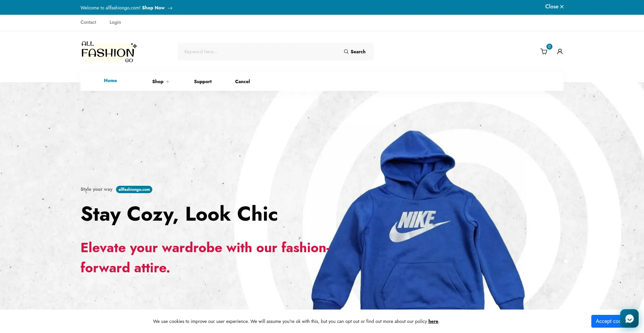Screen dimensions: 644x333
Task: Open the Support menu item
Action: (203, 81)
